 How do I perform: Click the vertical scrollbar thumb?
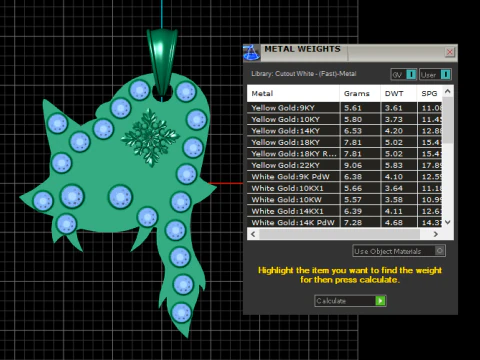point(448,120)
